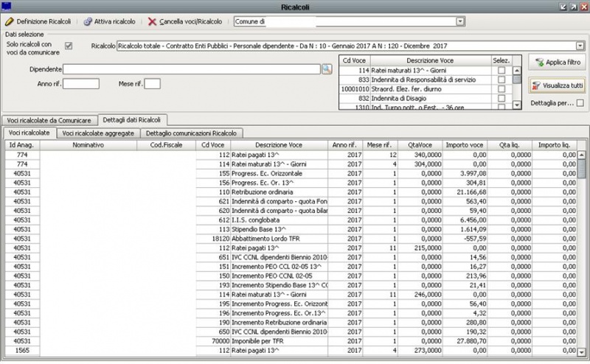Click the Attiva ricalcolo toolbar icon
The width and height of the screenshot is (590, 364).
pos(88,22)
